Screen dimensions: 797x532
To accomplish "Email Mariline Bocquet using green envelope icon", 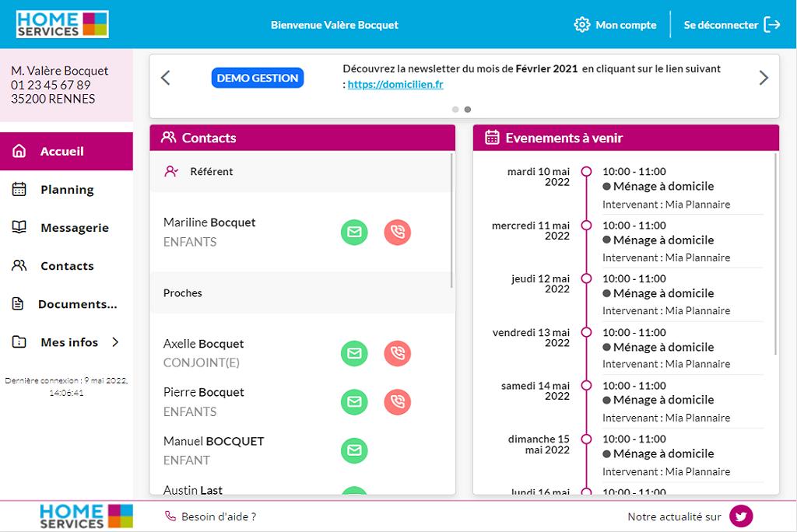I will [x=354, y=233].
